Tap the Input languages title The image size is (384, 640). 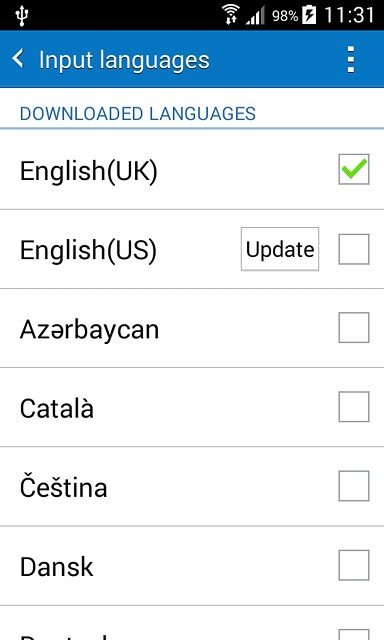pyautogui.click(x=124, y=60)
